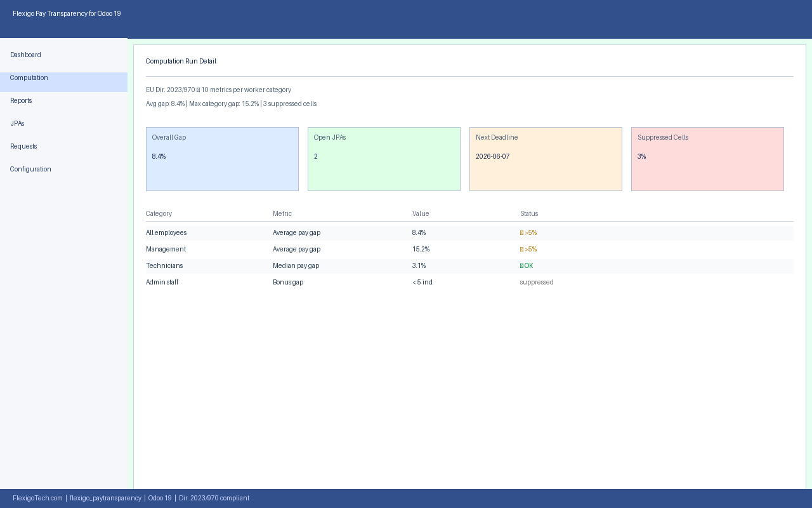Screen dimensions: 812x508
Task: Click the >5% status for All employees
Action: point(528,233)
